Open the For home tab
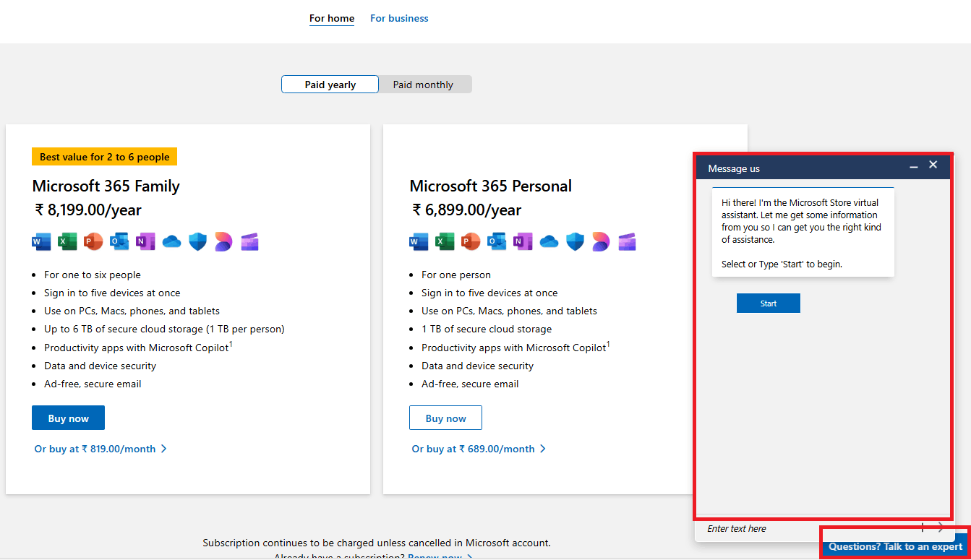 click(x=332, y=19)
